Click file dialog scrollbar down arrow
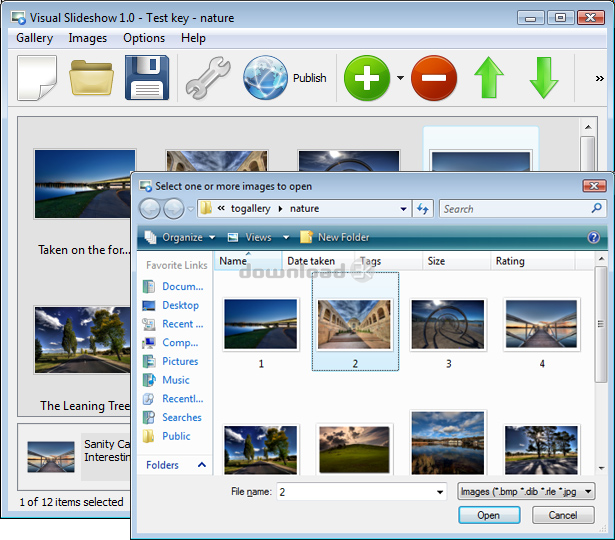The image size is (615, 540). [601, 468]
